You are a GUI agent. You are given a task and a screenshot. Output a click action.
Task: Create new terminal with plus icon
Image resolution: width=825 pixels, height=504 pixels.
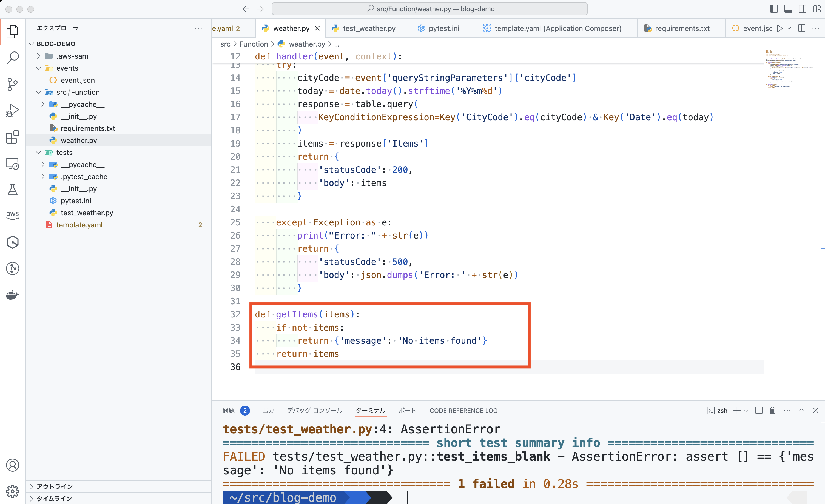pos(737,410)
